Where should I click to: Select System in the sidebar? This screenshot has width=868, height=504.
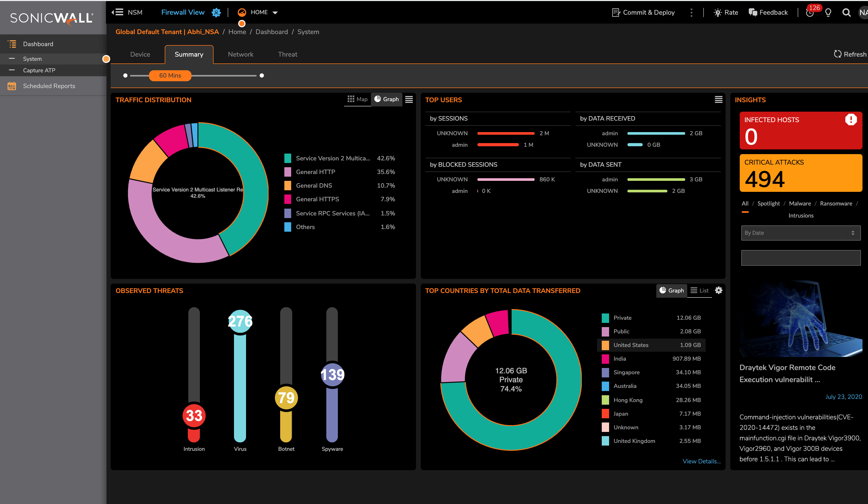53,59
